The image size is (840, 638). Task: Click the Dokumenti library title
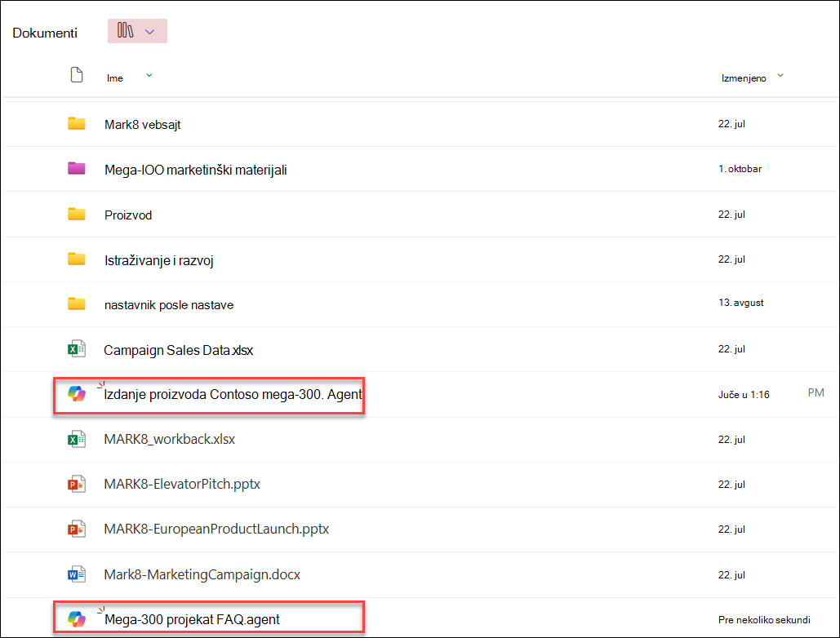45,33
